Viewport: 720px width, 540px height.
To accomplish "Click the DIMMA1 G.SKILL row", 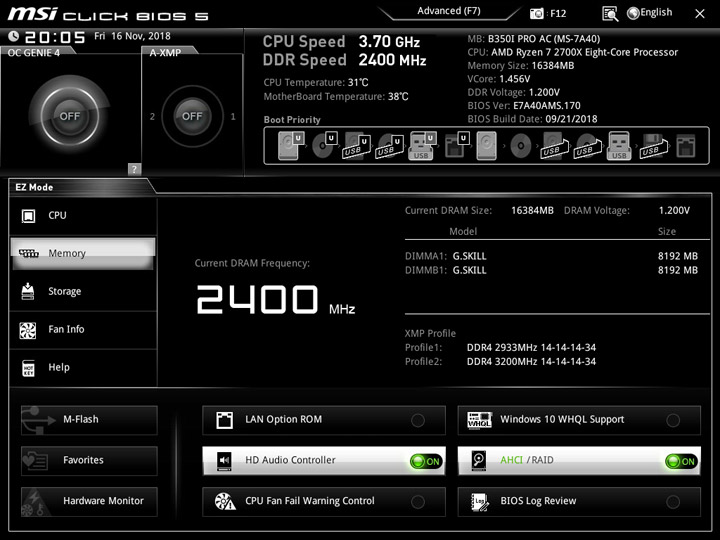I will pyautogui.click(x=551, y=256).
